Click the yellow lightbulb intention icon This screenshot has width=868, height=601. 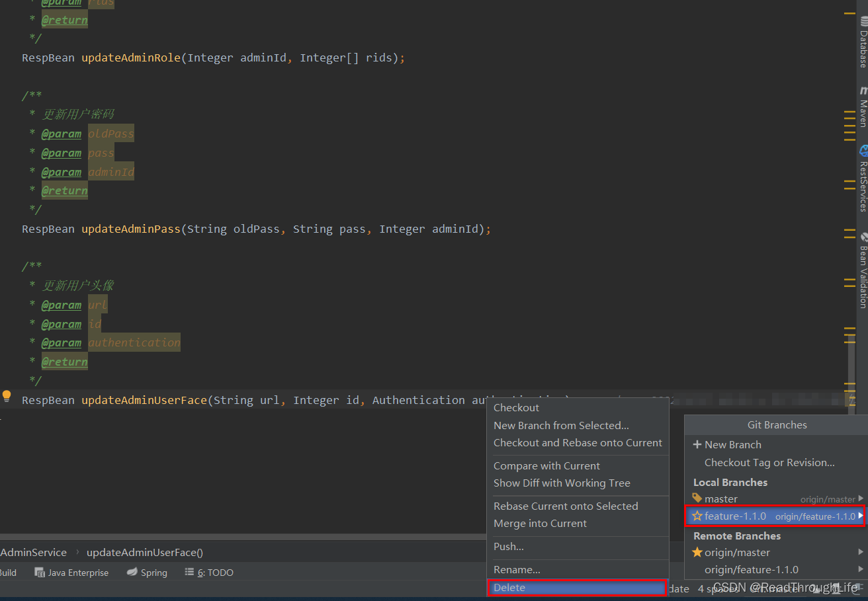point(7,397)
